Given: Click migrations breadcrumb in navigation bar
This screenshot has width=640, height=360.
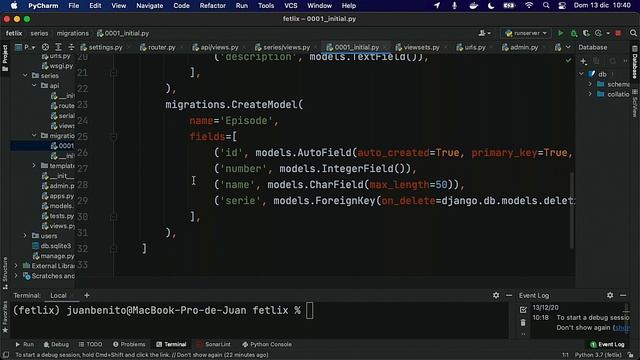Looking at the screenshot, I should click(x=73, y=33).
